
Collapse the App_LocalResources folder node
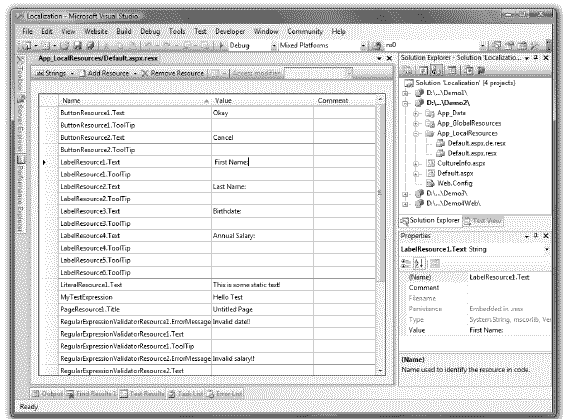(416, 134)
